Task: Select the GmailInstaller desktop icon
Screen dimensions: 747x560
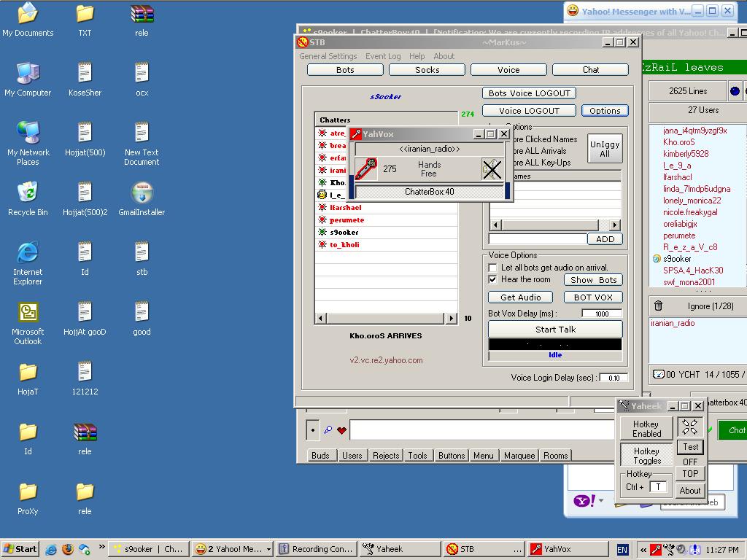Action: coord(142,199)
